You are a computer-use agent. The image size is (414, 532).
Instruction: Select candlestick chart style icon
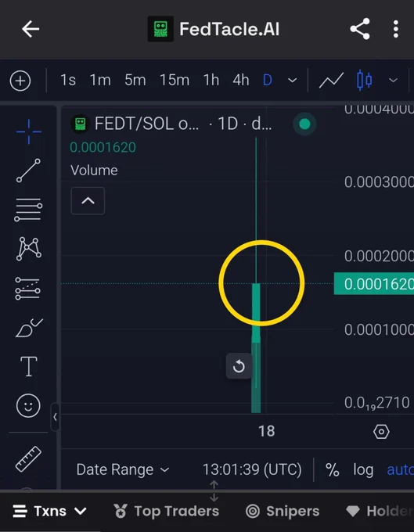tap(365, 81)
